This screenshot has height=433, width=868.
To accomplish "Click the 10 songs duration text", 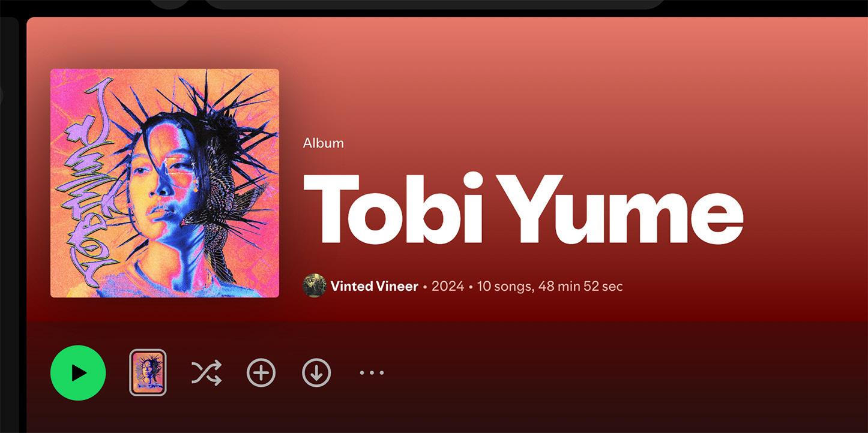I will coord(550,286).
